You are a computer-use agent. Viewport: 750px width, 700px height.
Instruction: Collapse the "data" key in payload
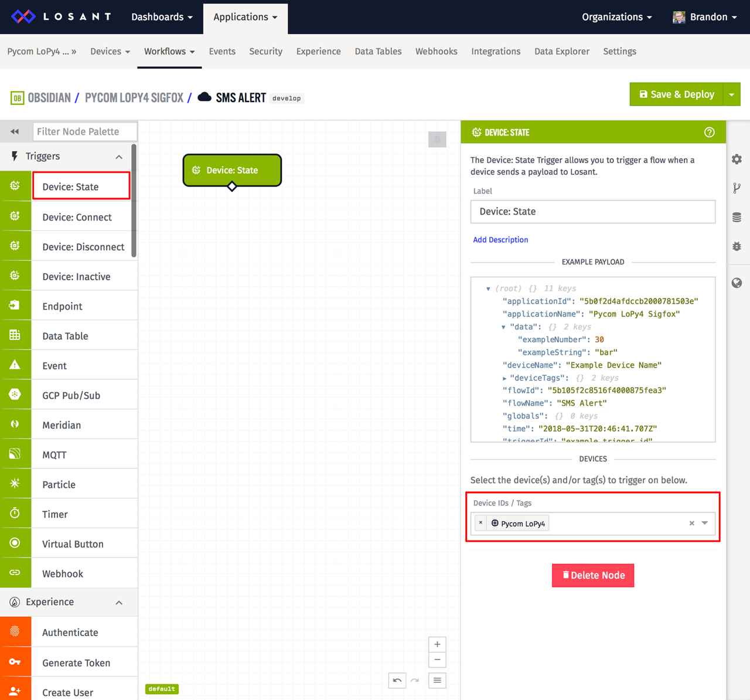(x=503, y=327)
